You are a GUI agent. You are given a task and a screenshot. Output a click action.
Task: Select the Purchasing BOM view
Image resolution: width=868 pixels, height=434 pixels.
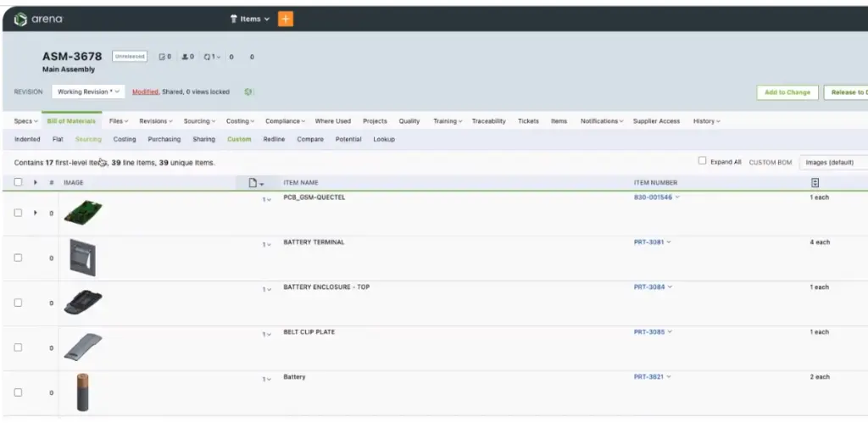[x=164, y=140]
